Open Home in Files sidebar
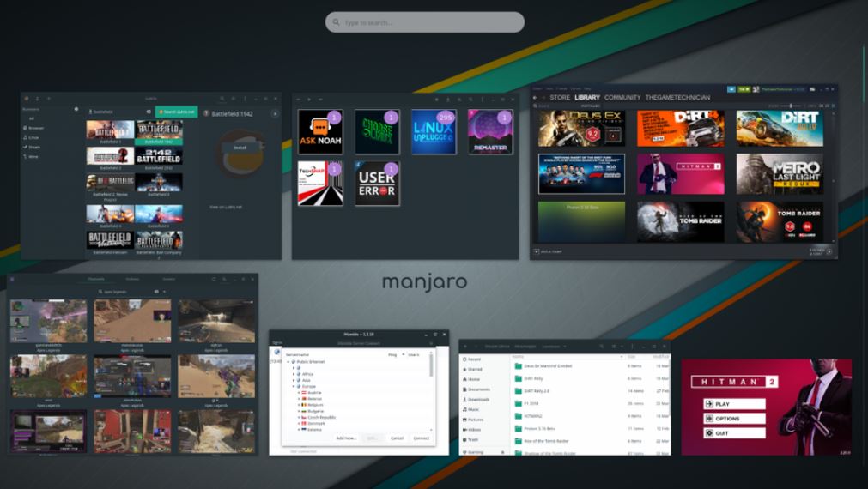The image size is (868, 489). (471, 379)
